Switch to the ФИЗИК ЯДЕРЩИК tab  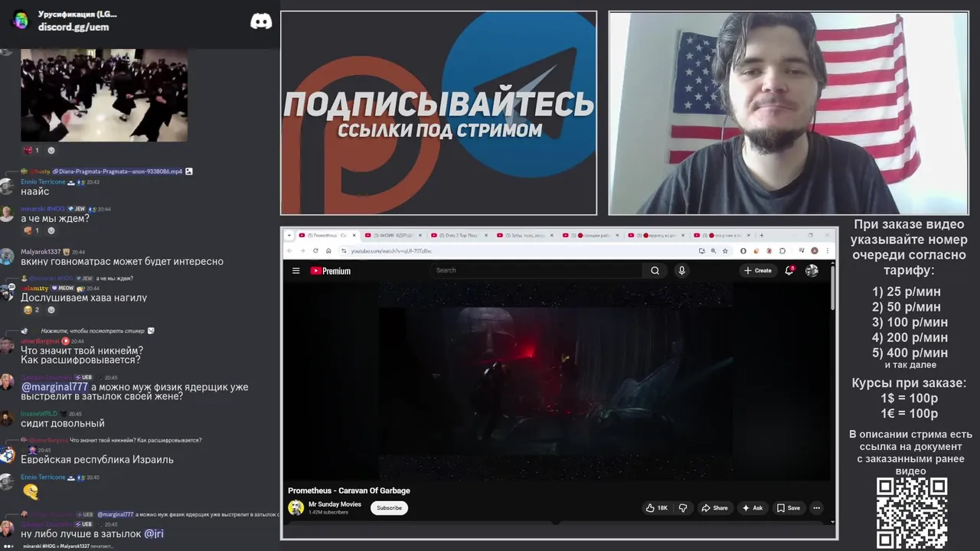(394, 235)
